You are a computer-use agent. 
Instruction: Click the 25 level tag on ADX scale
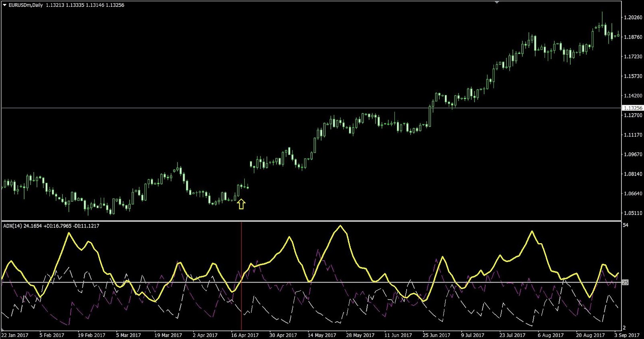(x=625, y=283)
